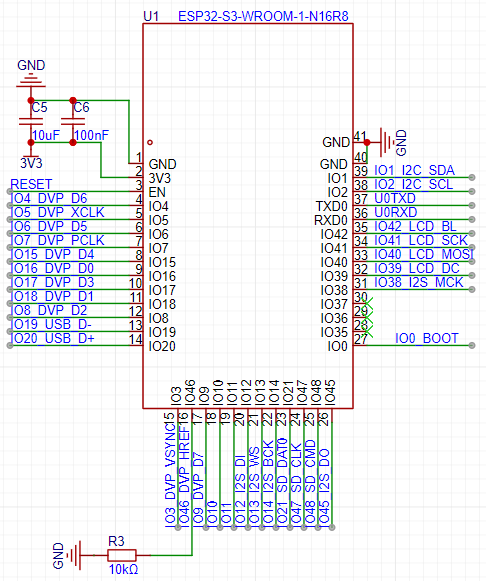Screen dimensions: 486x581
Task: Click the wire end dot of IO0_BOOT net
Action: (x=472, y=345)
